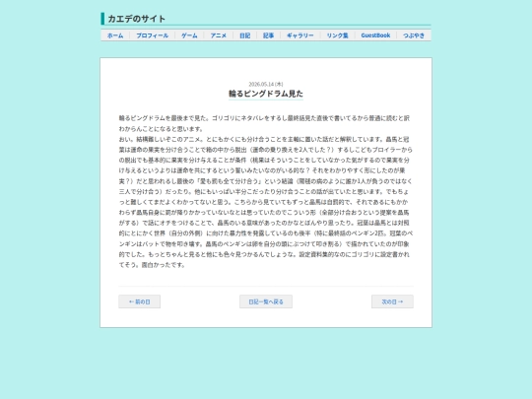Image resolution: width=532 pixels, height=399 pixels.
Task: Click the heading 輪るピングドラム見た
Action: pyautogui.click(x=266, y=94)
